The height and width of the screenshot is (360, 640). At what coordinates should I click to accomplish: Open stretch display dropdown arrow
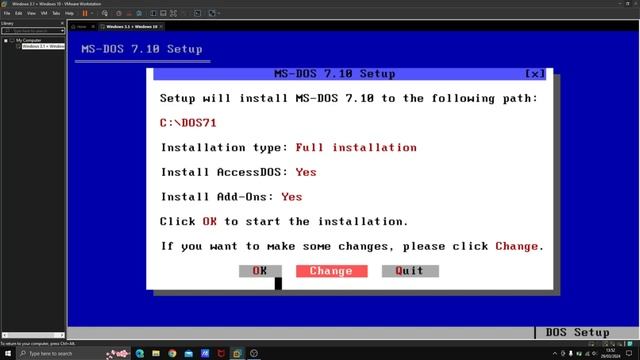[x=219, y=13]
